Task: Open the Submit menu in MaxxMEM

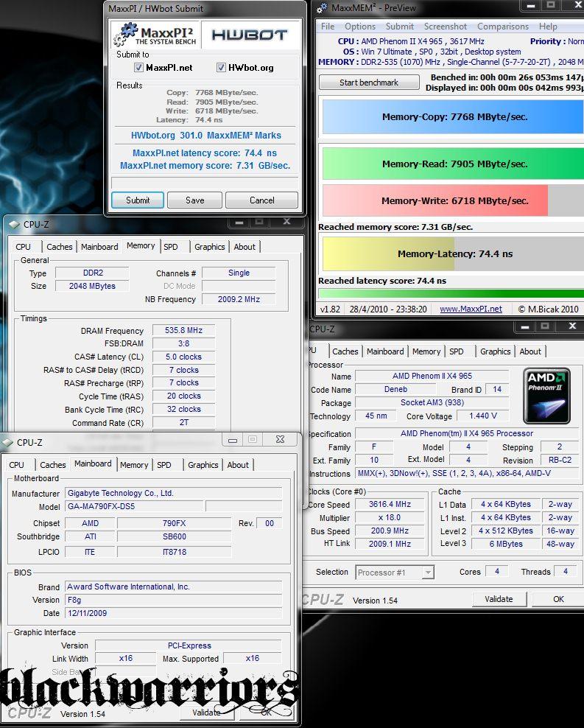Action: (399, 27)
